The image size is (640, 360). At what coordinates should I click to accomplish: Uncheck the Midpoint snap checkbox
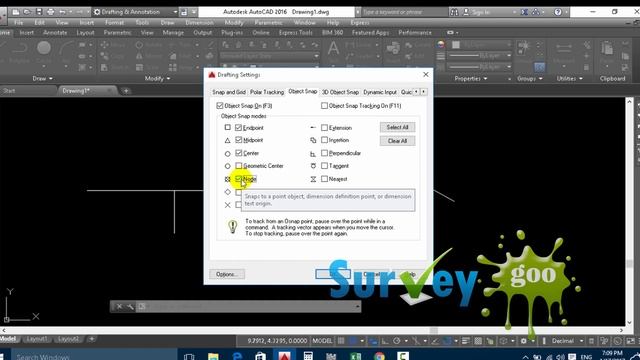239,140
